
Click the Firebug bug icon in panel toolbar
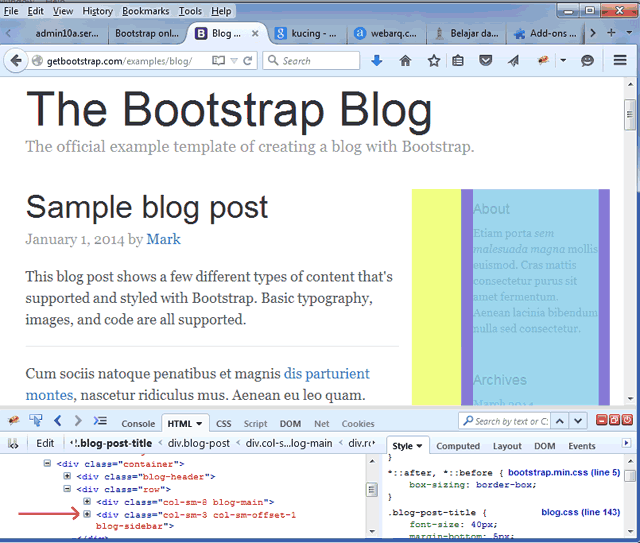click(x=14, y=420)
